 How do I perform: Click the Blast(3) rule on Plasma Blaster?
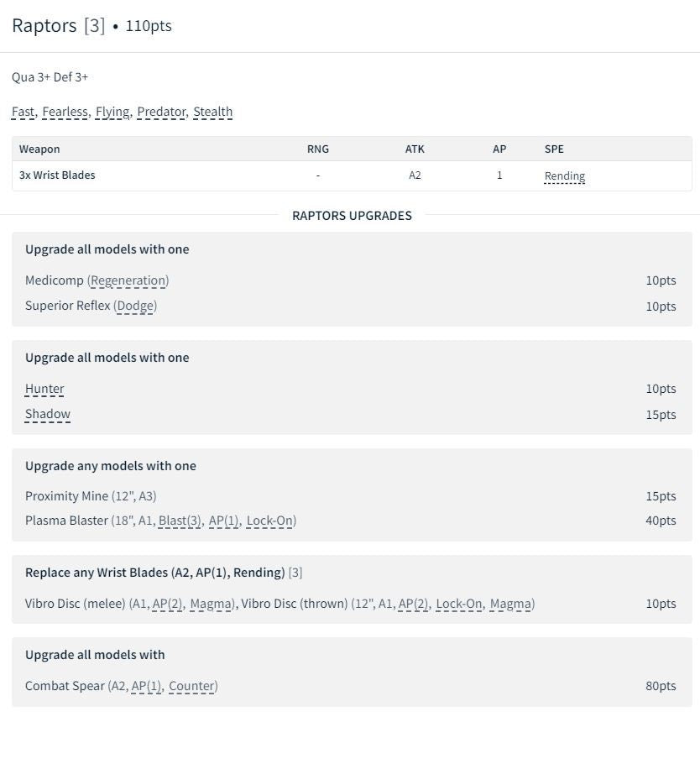coord(180,521)
